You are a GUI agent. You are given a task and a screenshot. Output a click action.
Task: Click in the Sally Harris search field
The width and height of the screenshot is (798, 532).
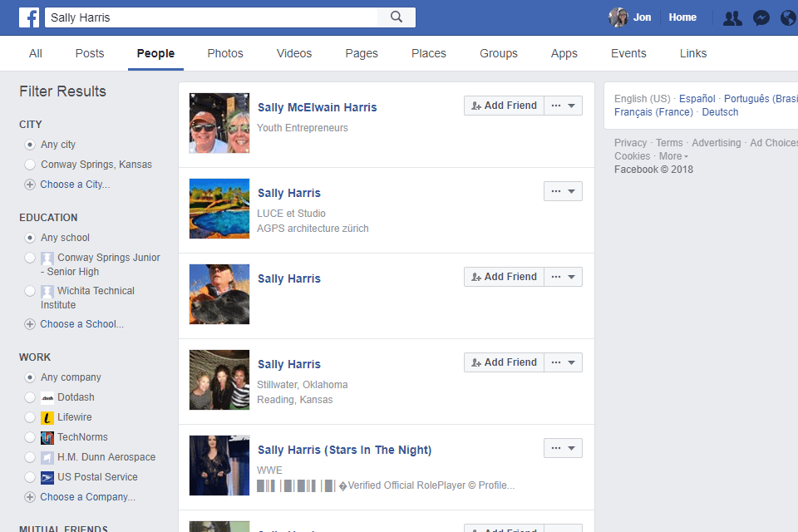tap(211, 17)
